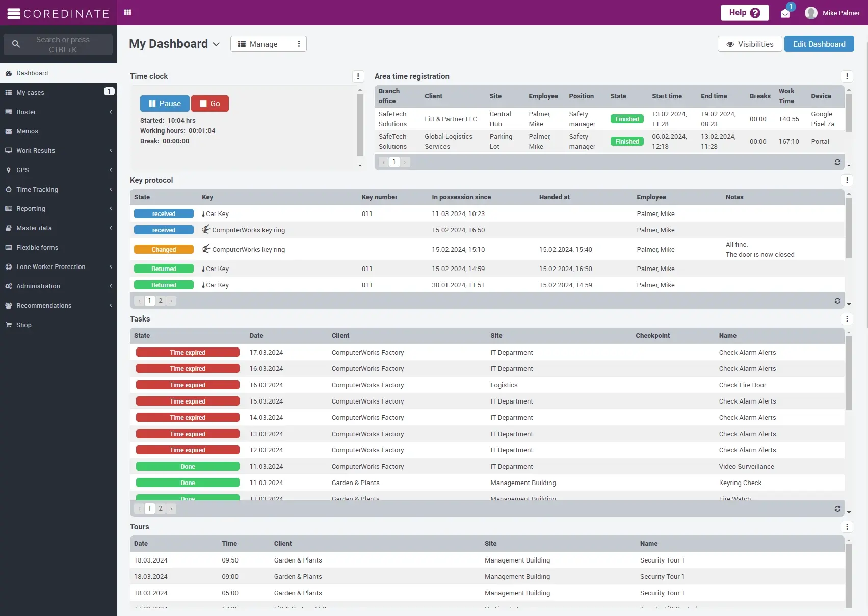Open the mail notifications icon
The width and height of the screenshot is (868, 616).
coord(785,13)
